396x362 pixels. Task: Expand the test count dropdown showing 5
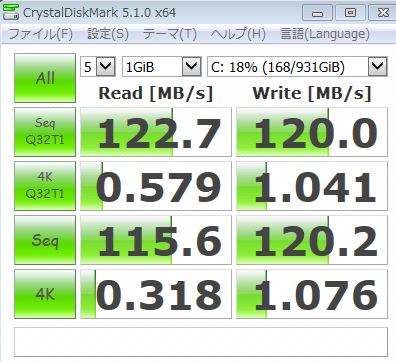[x=98, y=67]
